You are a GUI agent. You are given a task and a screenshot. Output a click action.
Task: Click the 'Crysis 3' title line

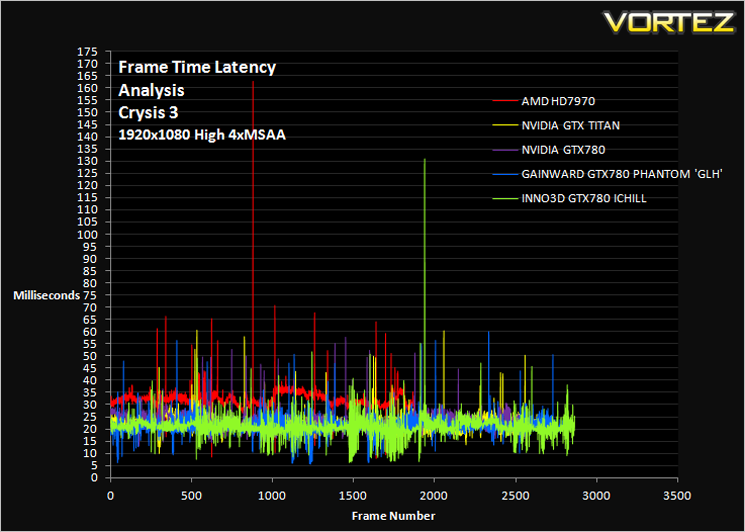tap(148, 113)
